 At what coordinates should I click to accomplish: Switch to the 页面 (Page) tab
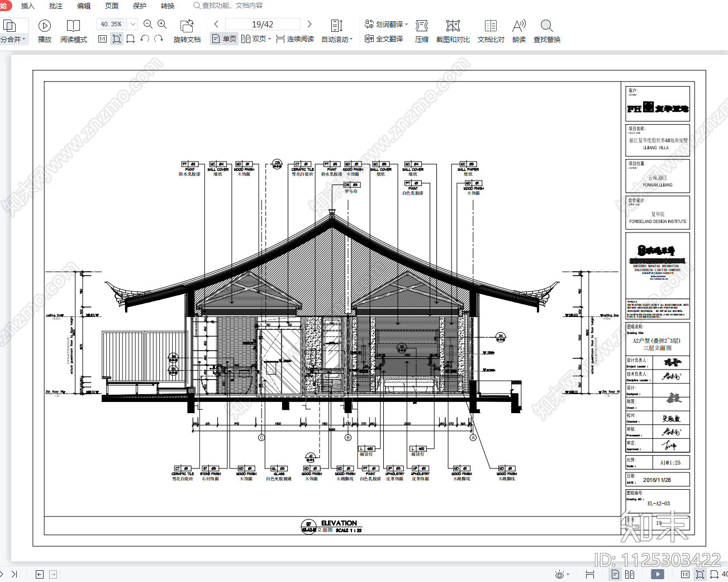tap(112, 6)
